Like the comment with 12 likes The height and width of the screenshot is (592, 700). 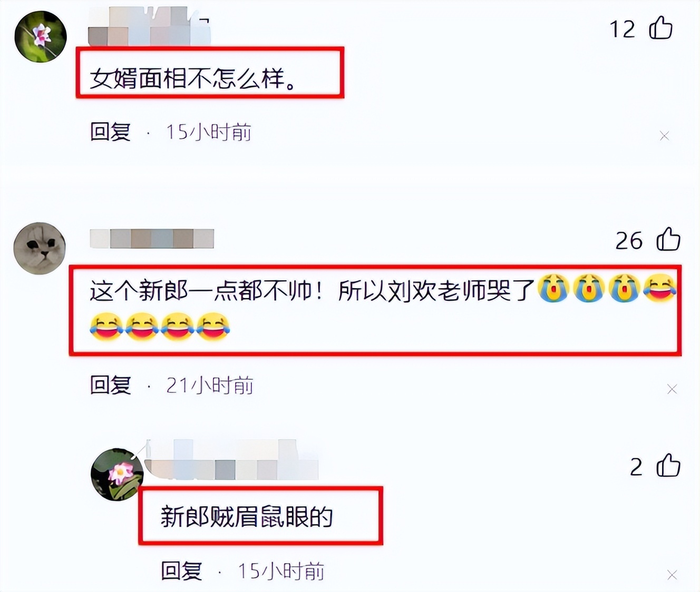pos(660,28)
